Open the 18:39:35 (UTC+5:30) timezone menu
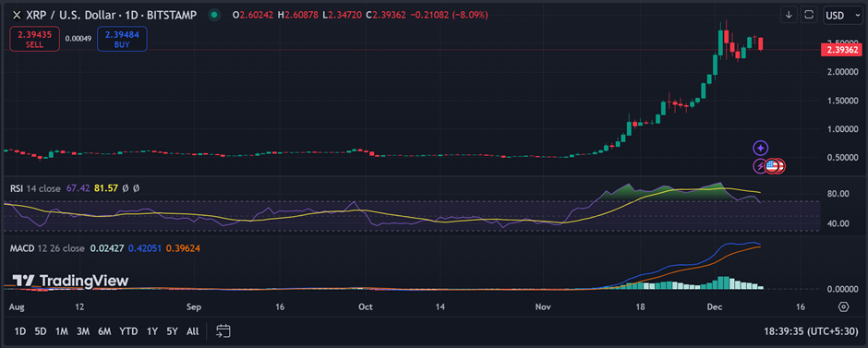868x348 pixels. tap(810, 331)
